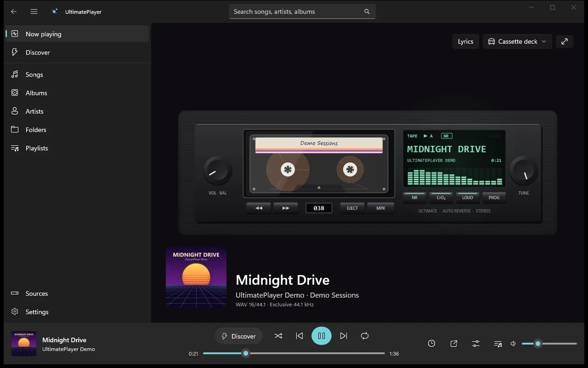Open equalizer sliders settings icon
Image resolution: width=588 pixels, height=368 pixels.
point(476,344)
